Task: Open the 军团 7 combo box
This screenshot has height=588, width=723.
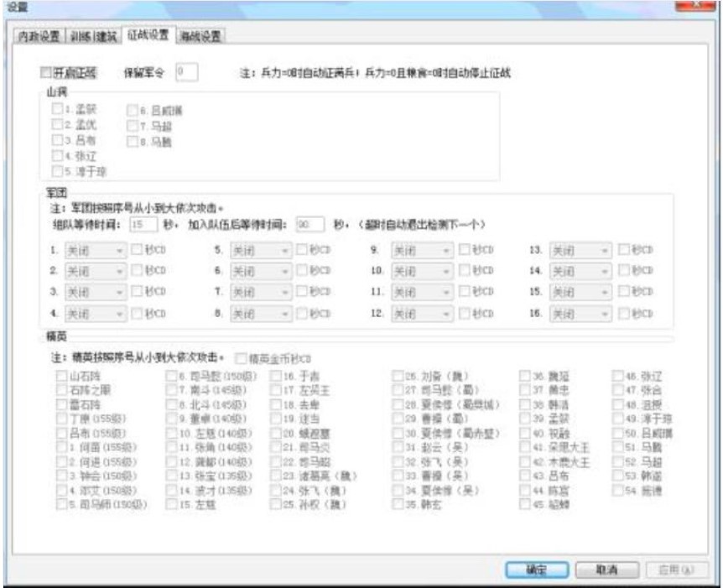Action: 261,292
